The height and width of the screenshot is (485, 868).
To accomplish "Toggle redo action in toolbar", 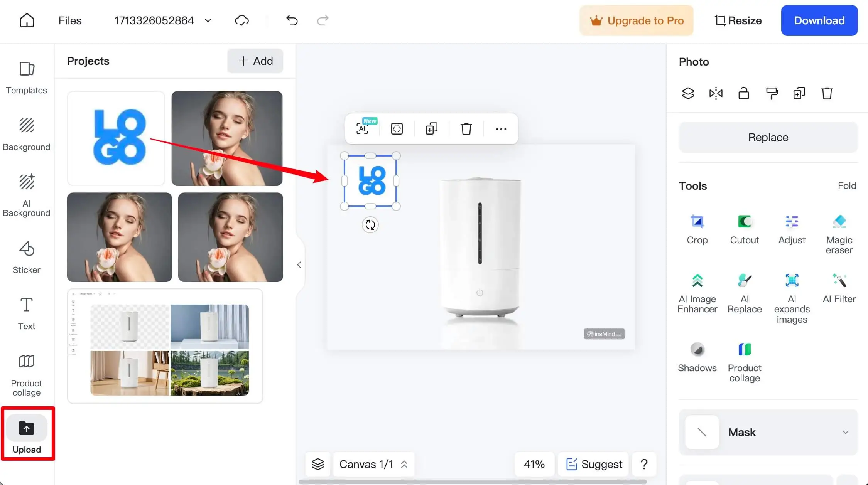I will pyautogui.click(x=323, y=21).
